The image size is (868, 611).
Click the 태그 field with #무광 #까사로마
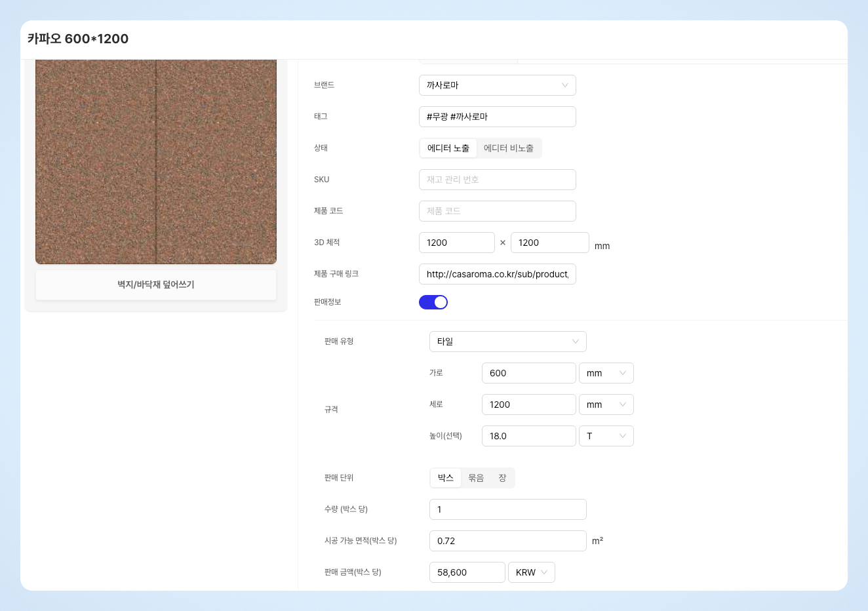[x=497, y=117]
